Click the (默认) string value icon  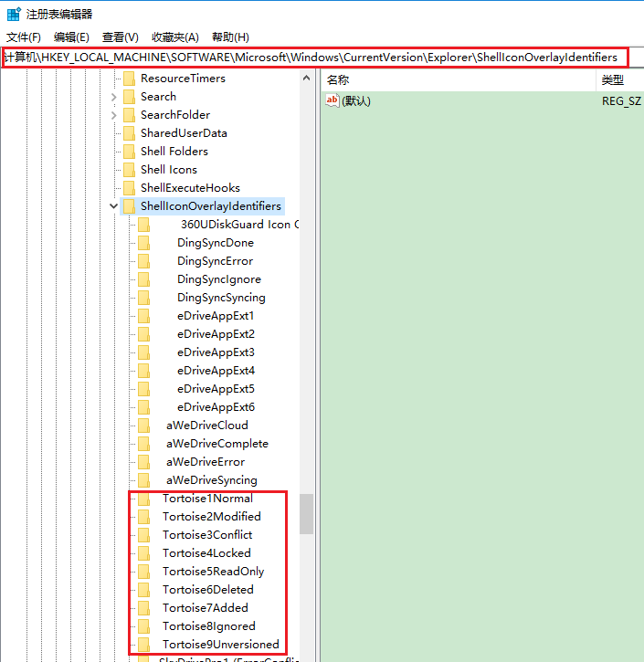pyautogui.click(x=332, y=100)
